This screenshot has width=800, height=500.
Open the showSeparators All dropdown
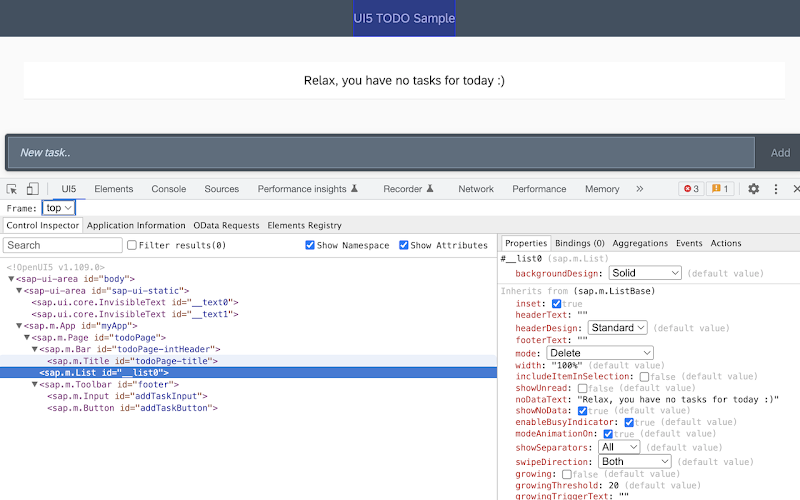[x=619, y=447]
